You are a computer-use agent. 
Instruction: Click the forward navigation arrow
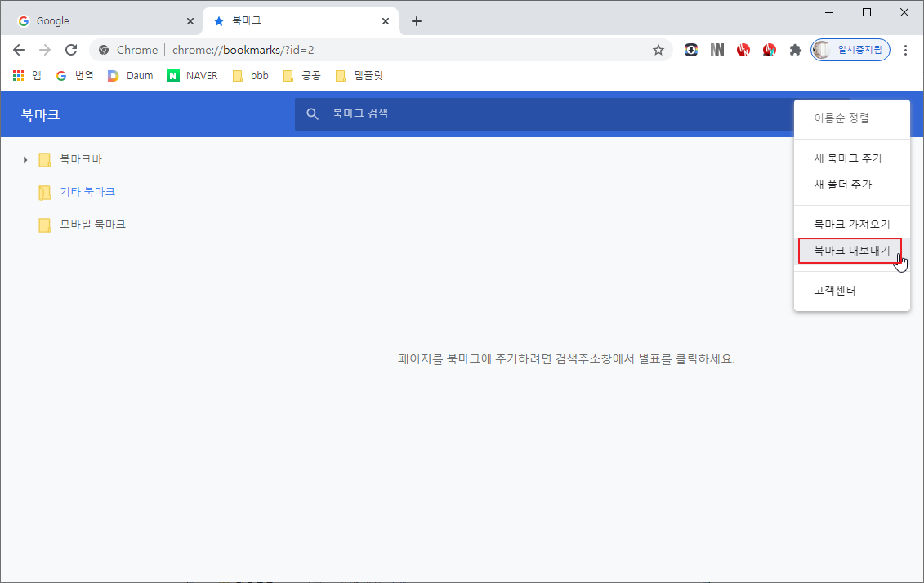45,50
